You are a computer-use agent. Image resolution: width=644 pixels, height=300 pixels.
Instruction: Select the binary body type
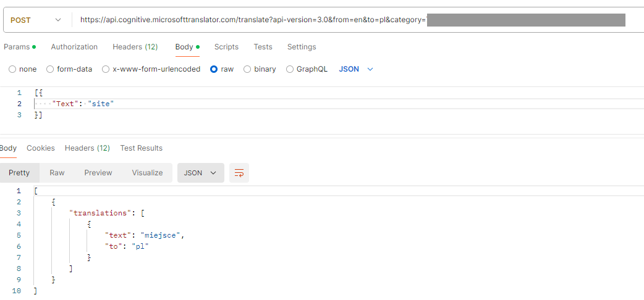pyautogui.click(x=260, y=69)
